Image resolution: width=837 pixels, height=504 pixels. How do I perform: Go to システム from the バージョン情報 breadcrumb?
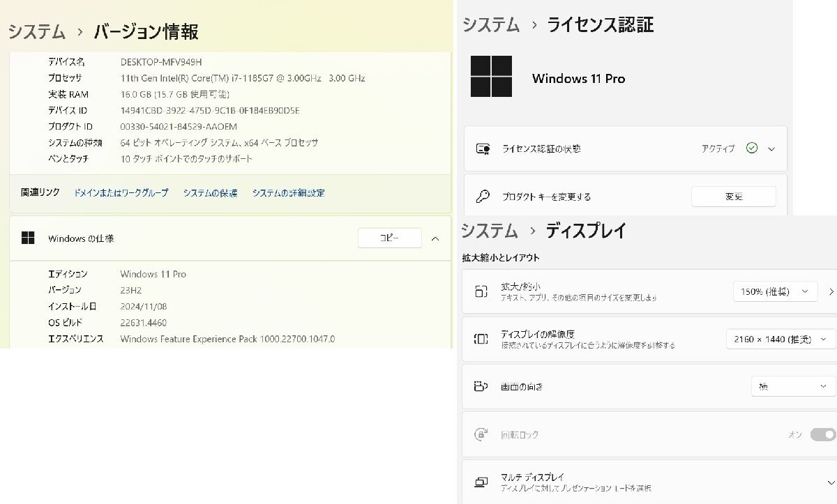point(36,31)
